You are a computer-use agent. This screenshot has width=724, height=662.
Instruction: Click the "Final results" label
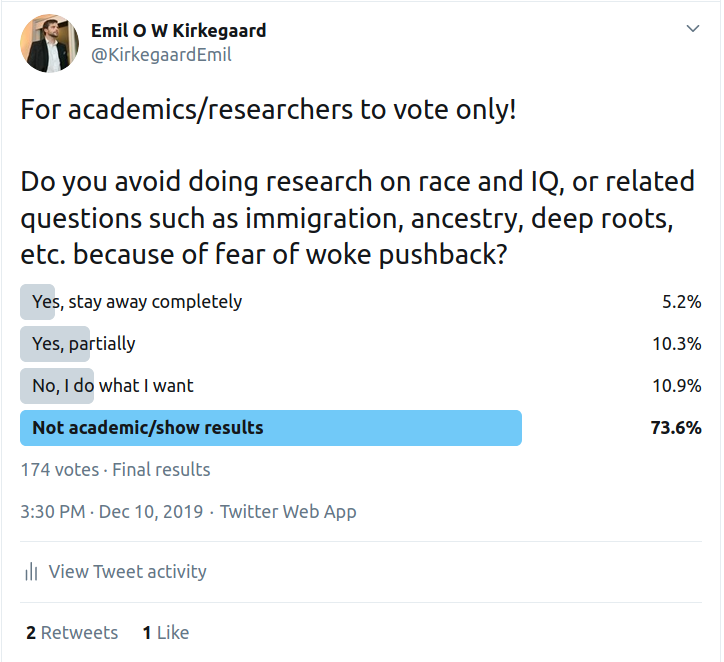pos(161,469)
